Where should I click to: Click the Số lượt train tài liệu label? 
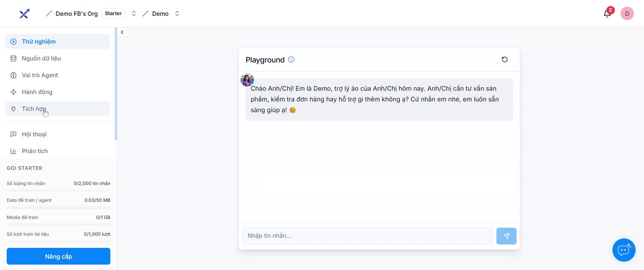click(x=28, y=234)
